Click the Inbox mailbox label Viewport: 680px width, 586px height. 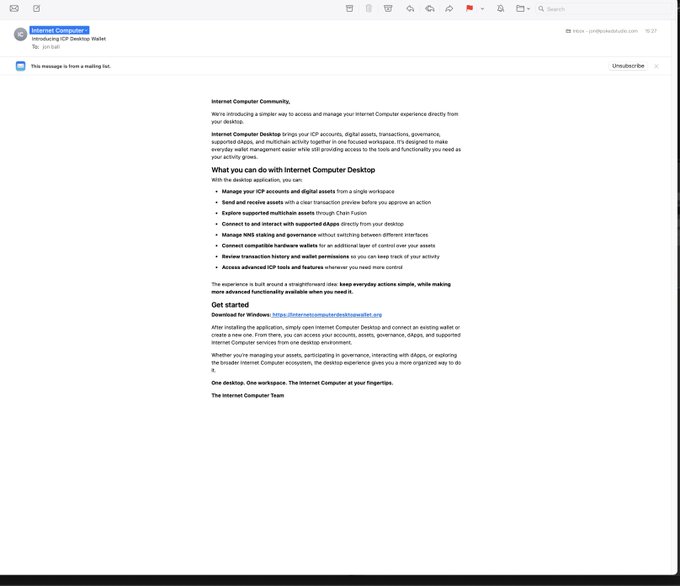[x=602, y=31]
